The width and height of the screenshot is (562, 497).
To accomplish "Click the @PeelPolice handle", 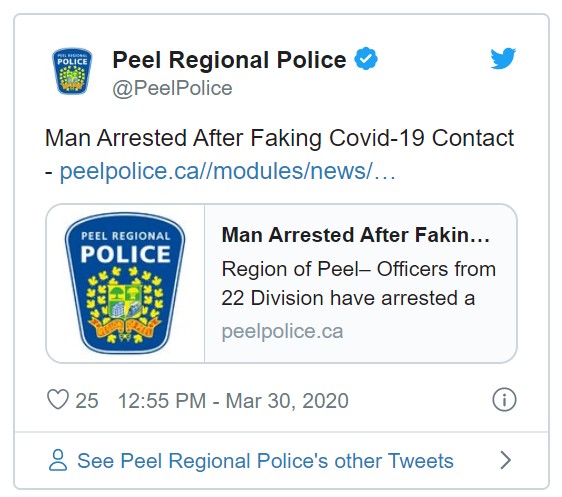I will pos(172,89).
